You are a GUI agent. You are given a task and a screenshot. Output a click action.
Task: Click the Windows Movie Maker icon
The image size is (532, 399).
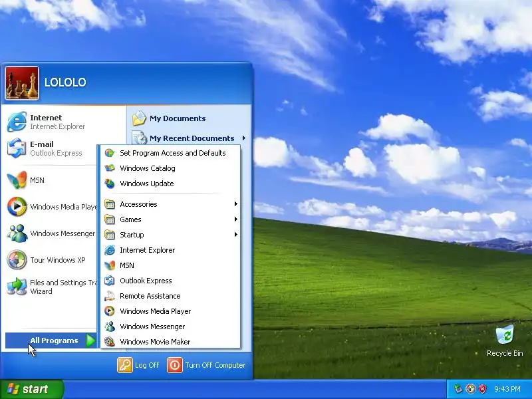click(109, 342)
